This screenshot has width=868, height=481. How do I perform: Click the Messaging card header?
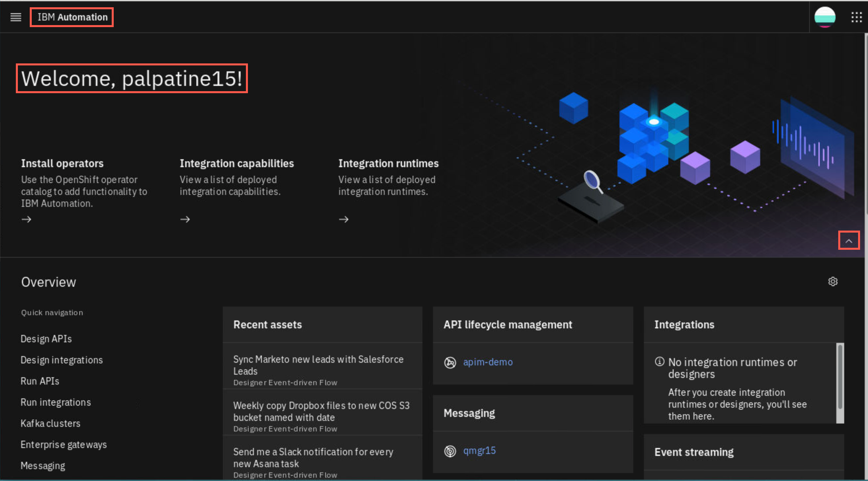pyautogui.click(x=533, y=413)
